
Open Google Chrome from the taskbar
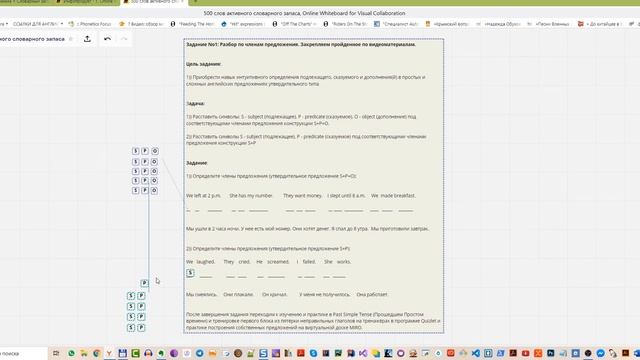pyautogui.click(x=97, y=353)
